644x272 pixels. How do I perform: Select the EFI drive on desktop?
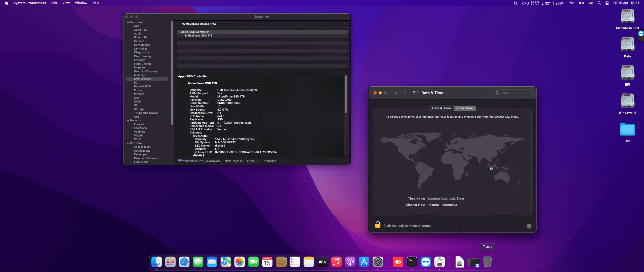(627, 73)
